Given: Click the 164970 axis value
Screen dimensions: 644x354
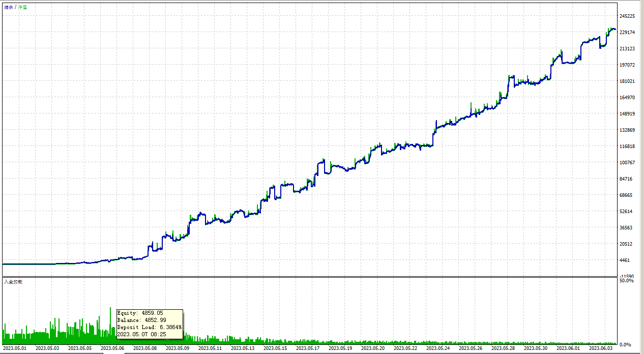Looking at the screenshot, I should pyautogui.click(x=628, y=98).
